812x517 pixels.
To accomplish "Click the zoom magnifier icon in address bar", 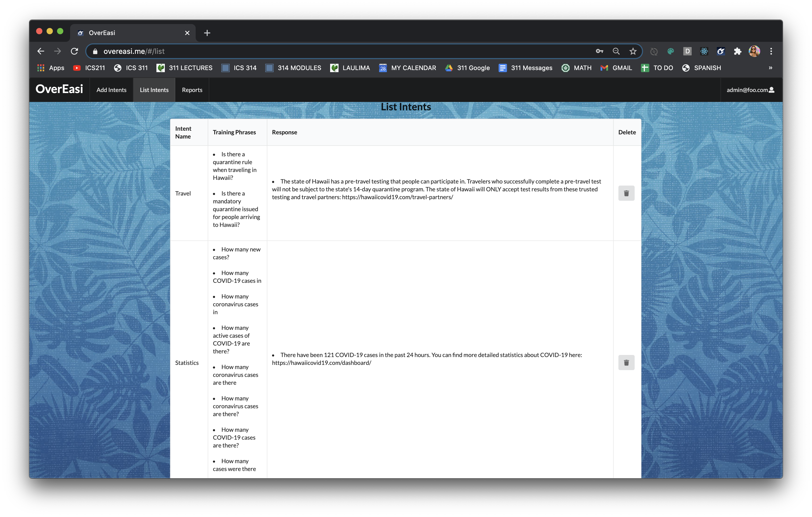I will [x=616, y=51].
